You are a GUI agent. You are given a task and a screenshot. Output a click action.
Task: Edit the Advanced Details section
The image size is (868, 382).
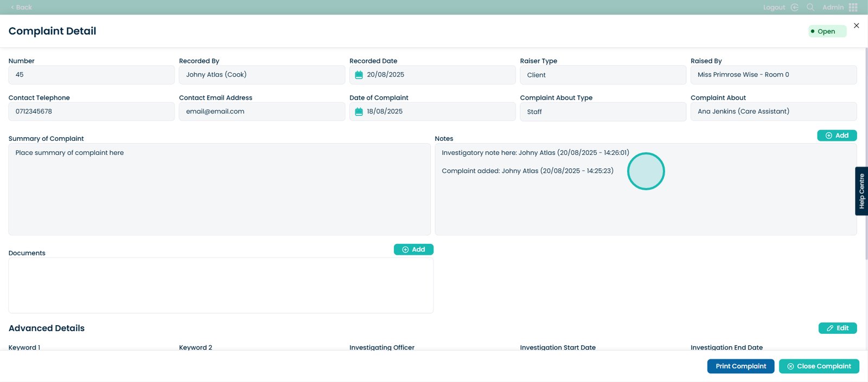pos(837,328)
